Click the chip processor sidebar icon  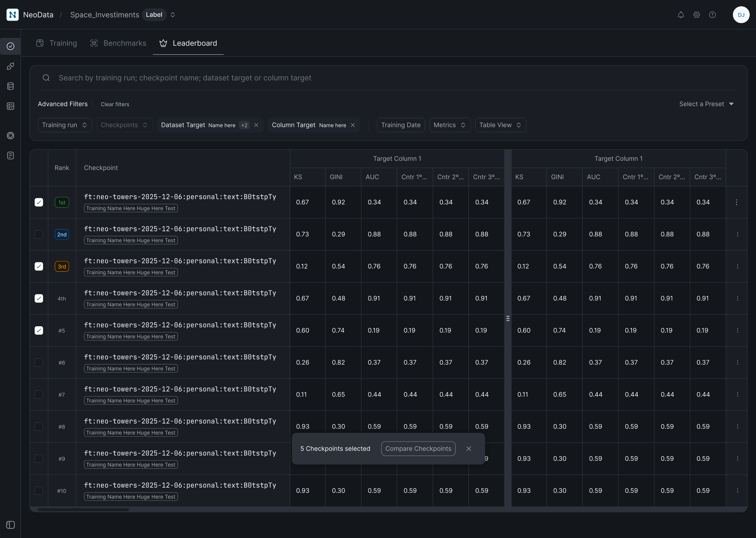pos(11,136)
